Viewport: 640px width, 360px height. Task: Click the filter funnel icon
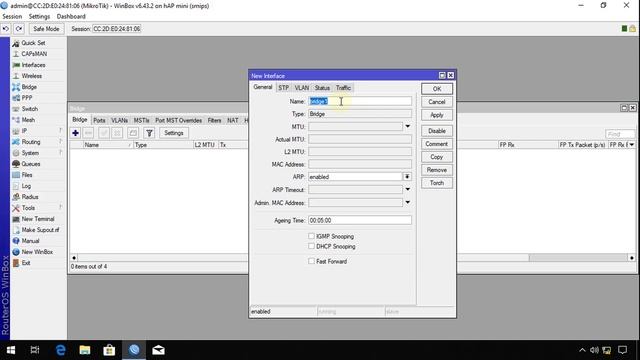[x=149, y=133]
